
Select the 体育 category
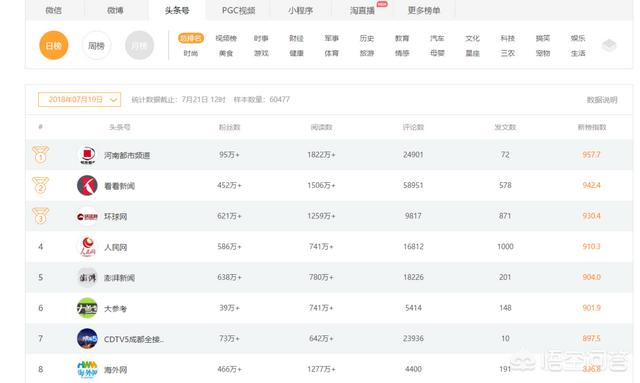click(x=331, y=53)
